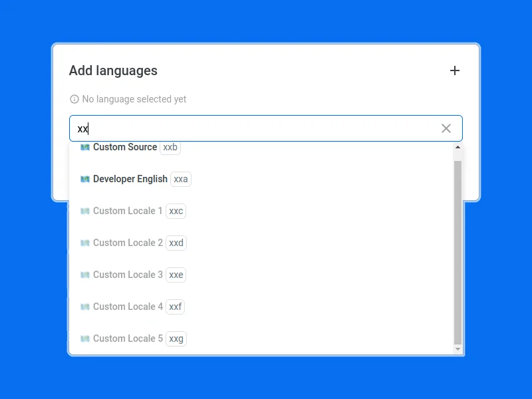This screenshot has width=532, height=399.
Task: Click the flag icon next to Developer English
Action: click(x=85, y=179)
